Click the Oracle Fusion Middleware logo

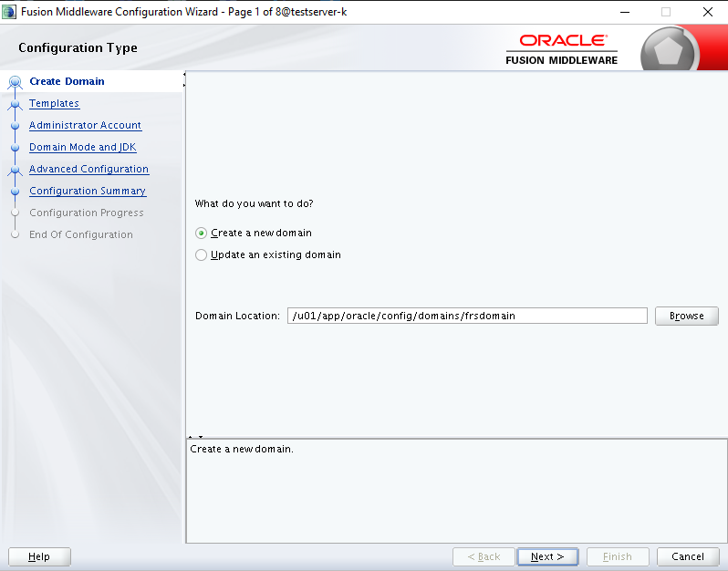point(561,49)
